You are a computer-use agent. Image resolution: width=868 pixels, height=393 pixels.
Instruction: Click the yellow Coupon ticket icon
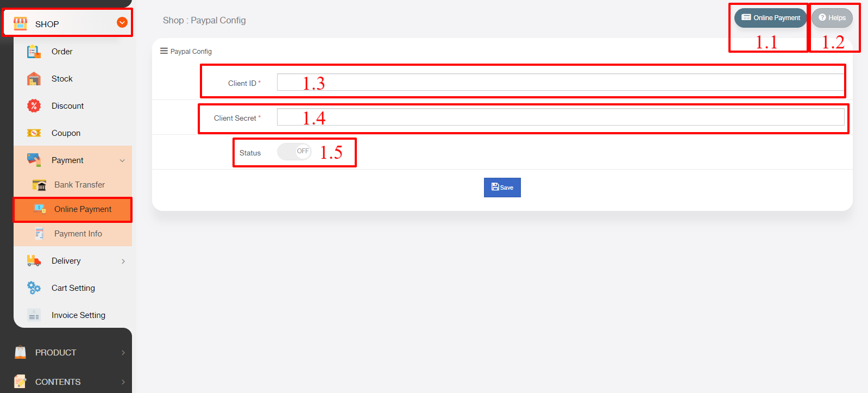pos(34,133)
